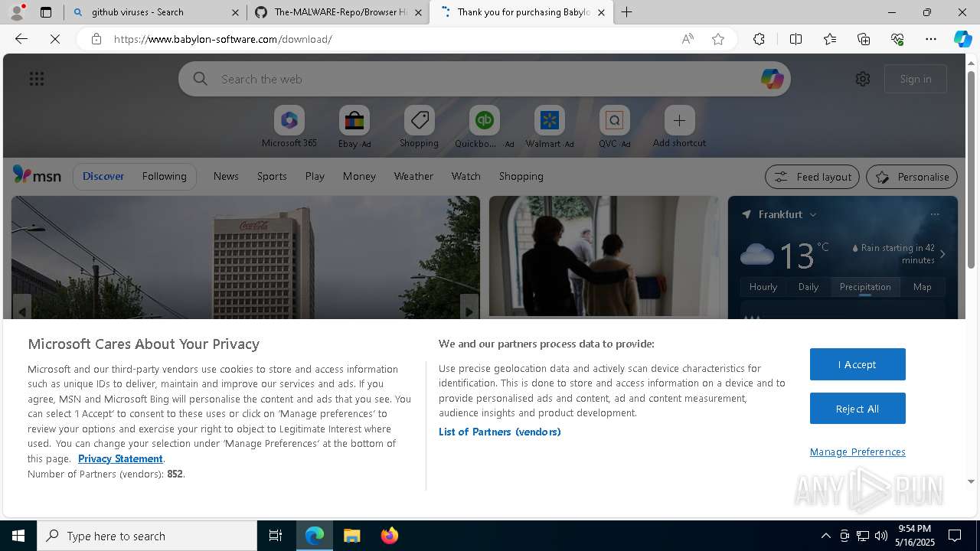This screenshot has height=551, width=980.
Task: Open the Shopping shortcut tile
Action: pyautogui.click(x=420, y=127)
